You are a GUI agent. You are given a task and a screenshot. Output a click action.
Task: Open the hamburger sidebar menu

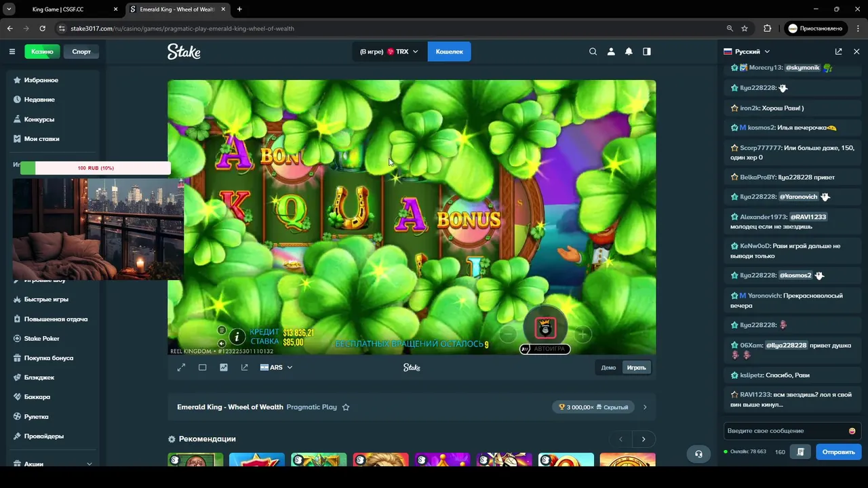(12, 52)
